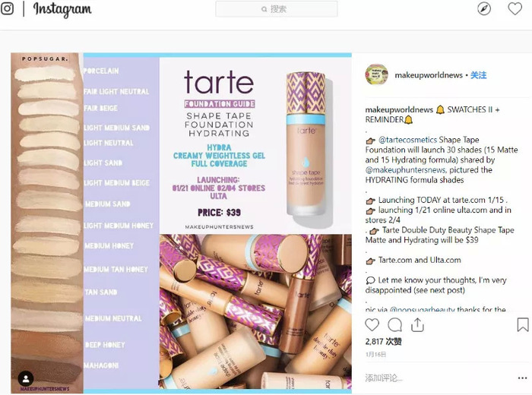Open the Explore compass icon
532x395 pixels.
[x=484, y=9]
